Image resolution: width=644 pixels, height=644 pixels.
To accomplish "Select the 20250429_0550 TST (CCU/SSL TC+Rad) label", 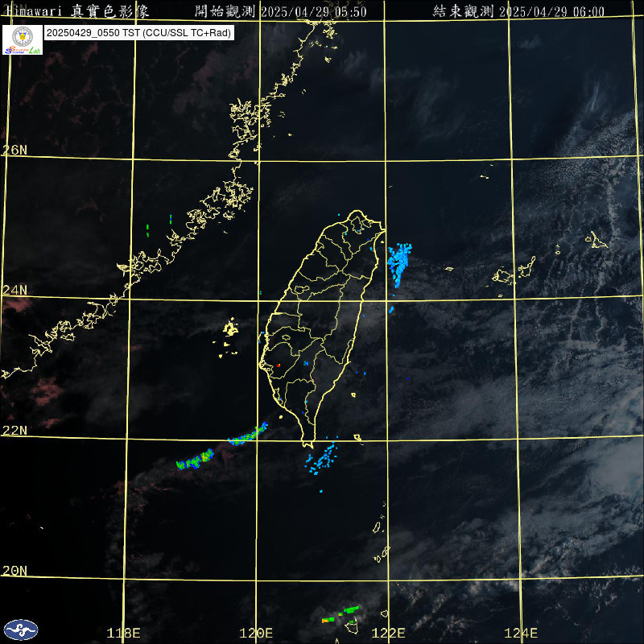I will coord(138,33).
